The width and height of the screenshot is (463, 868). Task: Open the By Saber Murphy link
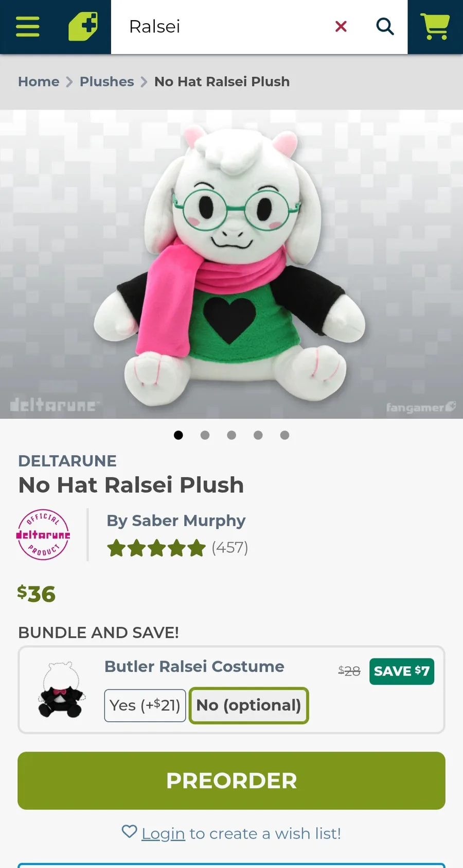click(x=176, y=520)
